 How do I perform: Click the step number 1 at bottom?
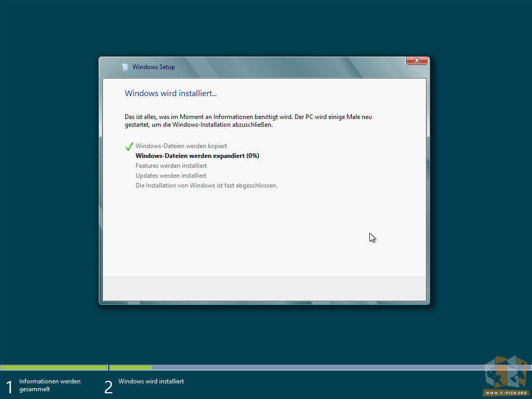(x=9, y=387)
